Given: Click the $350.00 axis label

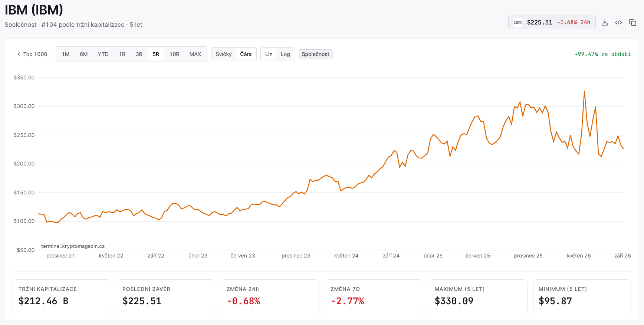Looking at the screenshot, I should [x=24, y=78].
